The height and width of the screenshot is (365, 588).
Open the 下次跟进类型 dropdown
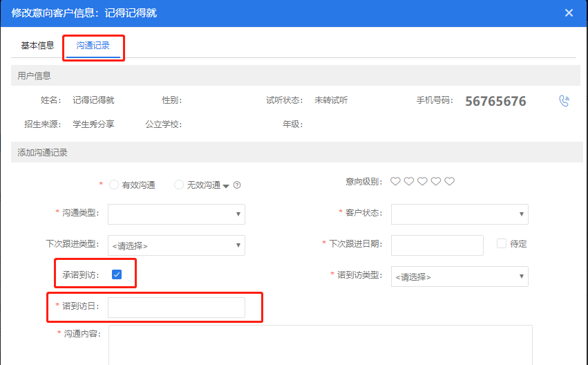click(x=176, y=245)
